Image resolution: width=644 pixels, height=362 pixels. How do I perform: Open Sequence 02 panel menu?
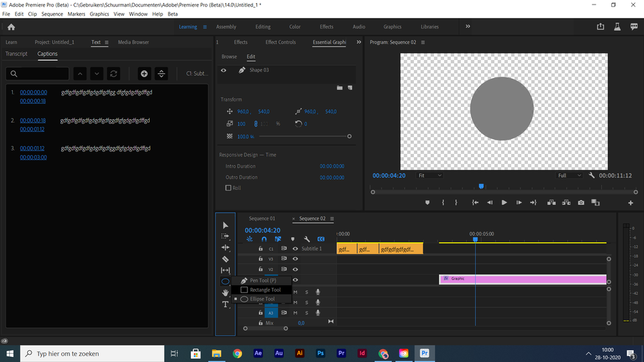click(x=332, y=219)
